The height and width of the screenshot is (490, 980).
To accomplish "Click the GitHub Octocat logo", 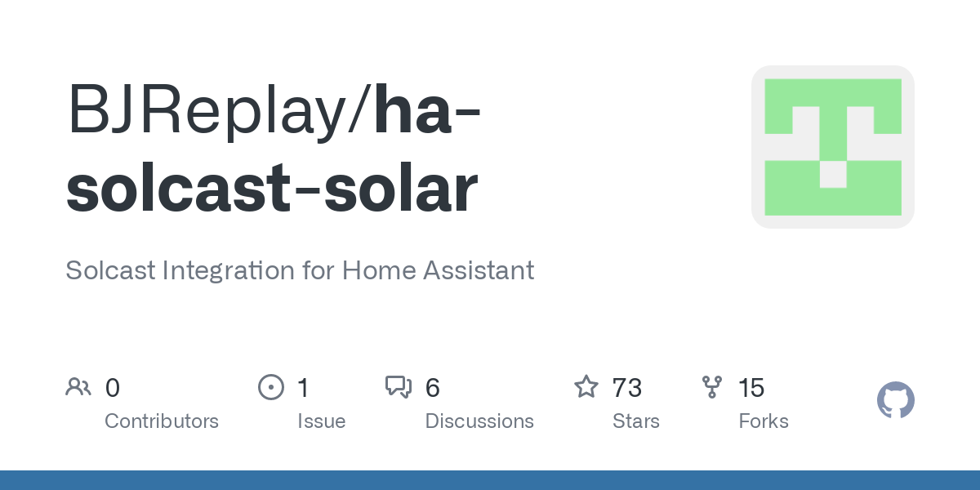I will click(x=896, y=401).
